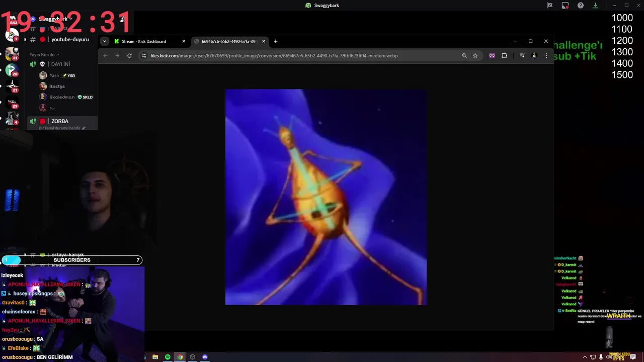Image resolution: width=644 pixels, height=362 pixels.
Task: Open the zoom magnifier in address bar
Action: tap(464, 56)
